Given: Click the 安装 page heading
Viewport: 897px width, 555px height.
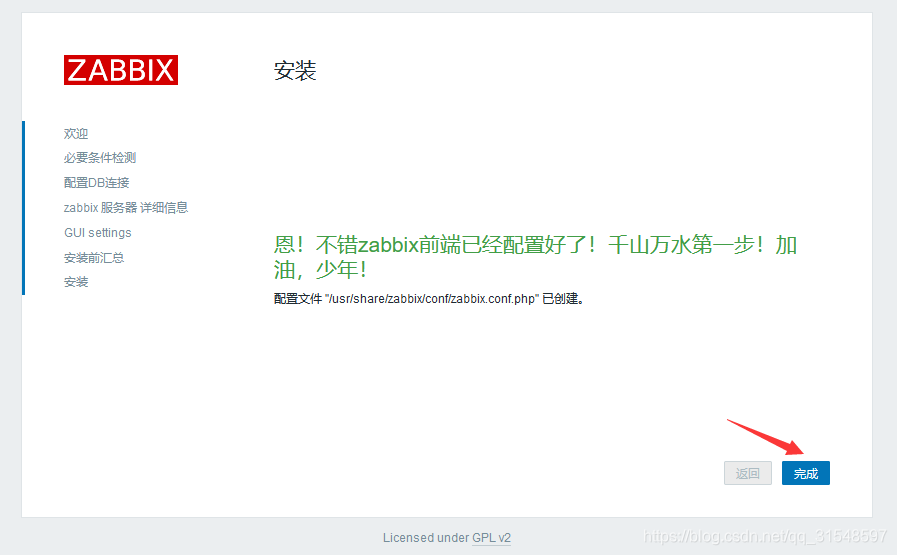Looking at the screenshot, I should [x=295, y=71].
